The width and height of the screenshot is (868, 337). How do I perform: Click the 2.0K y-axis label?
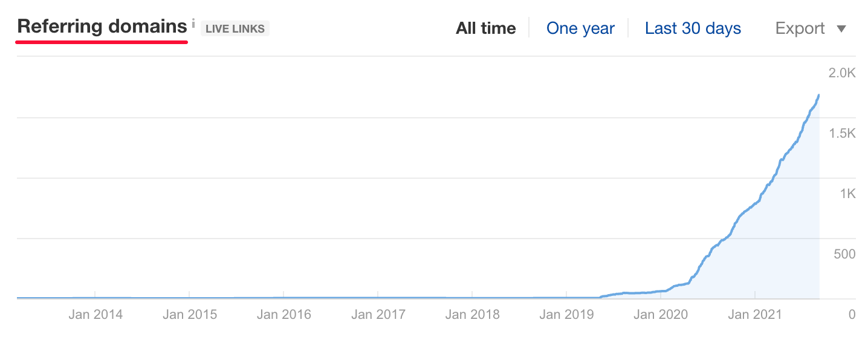[842, 73]
